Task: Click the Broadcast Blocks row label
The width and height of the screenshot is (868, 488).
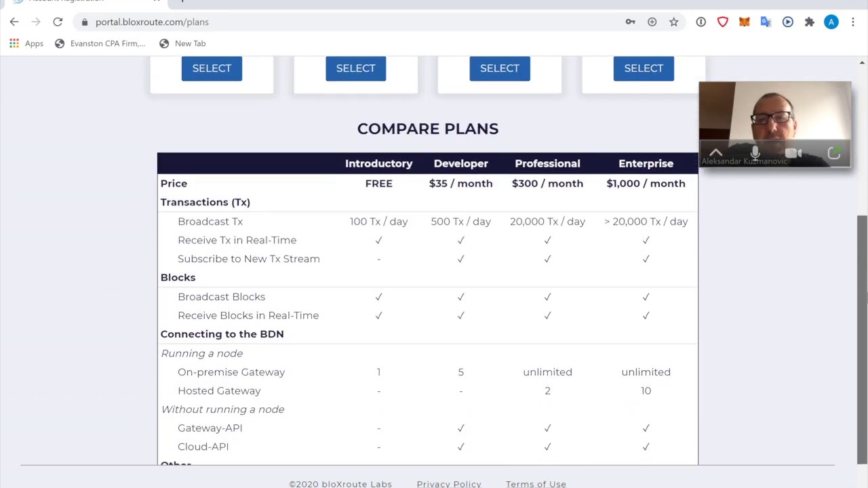Action: coord(221,297)
